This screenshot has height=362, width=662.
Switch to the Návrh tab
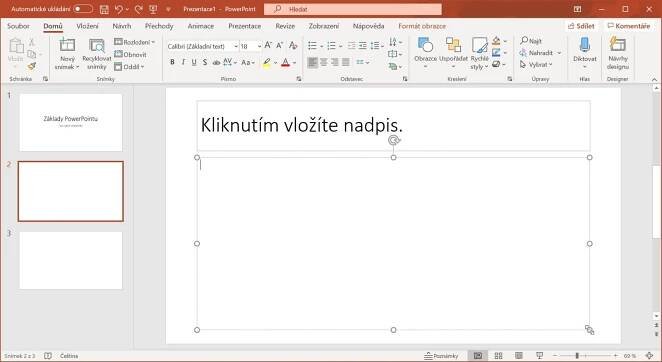tap(122, 26)
